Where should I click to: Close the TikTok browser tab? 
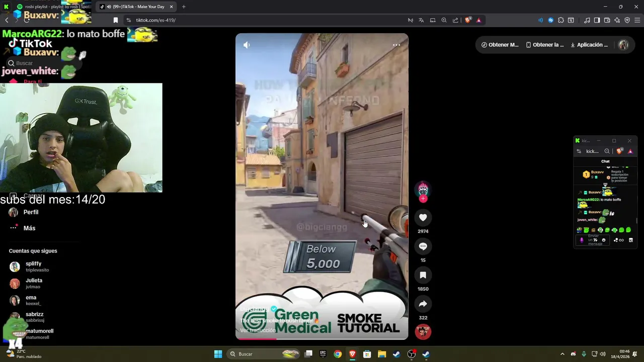[x=171, y=7]
